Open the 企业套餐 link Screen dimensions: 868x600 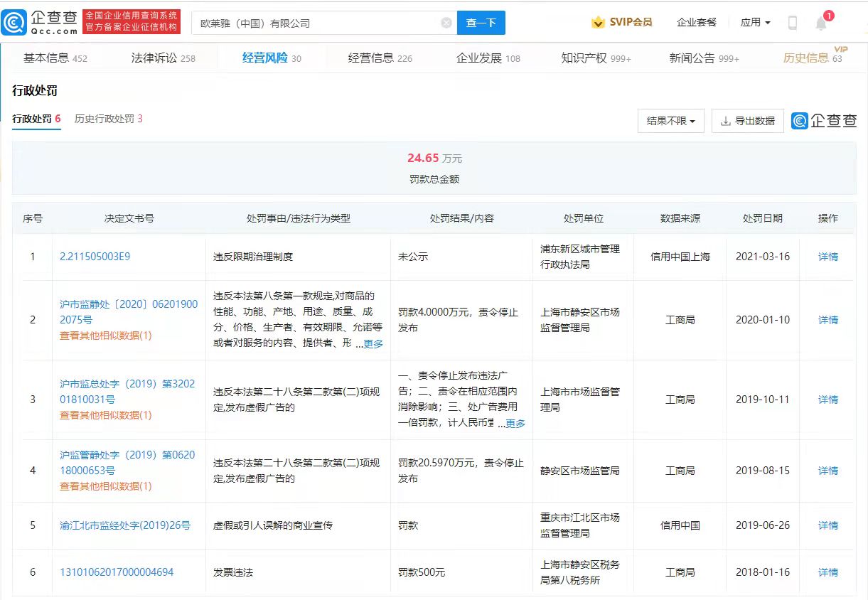pos(697,23)
